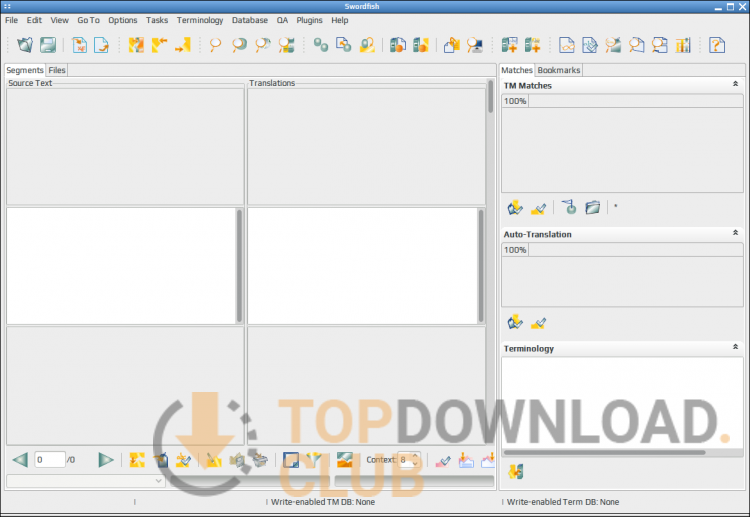The width and height of the screenshot is (750, 517).
Task: Click the yellow icon with right-pointing orange arrow
Action: click(183, 45)
